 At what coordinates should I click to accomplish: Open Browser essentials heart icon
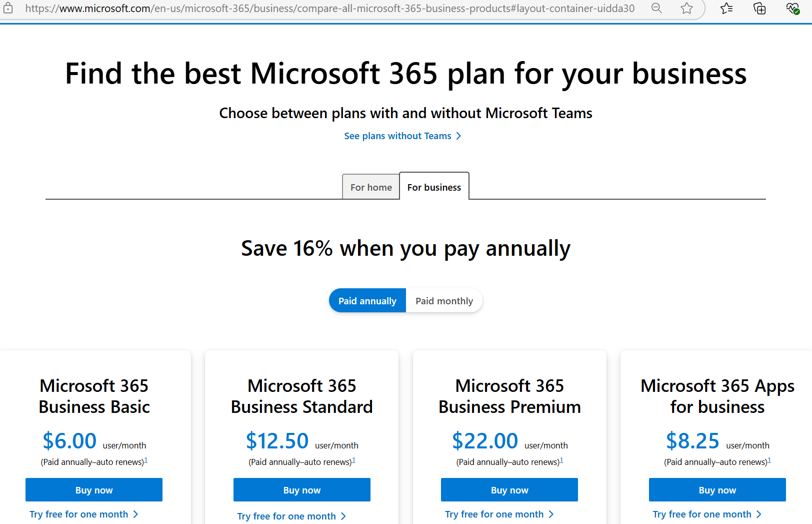(x=792, y=8)
